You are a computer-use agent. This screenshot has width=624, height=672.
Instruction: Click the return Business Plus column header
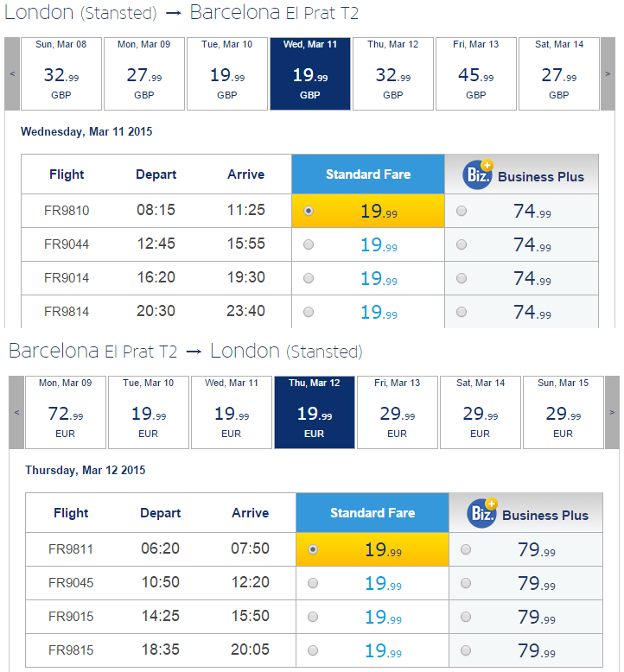(x=525, y=512)
